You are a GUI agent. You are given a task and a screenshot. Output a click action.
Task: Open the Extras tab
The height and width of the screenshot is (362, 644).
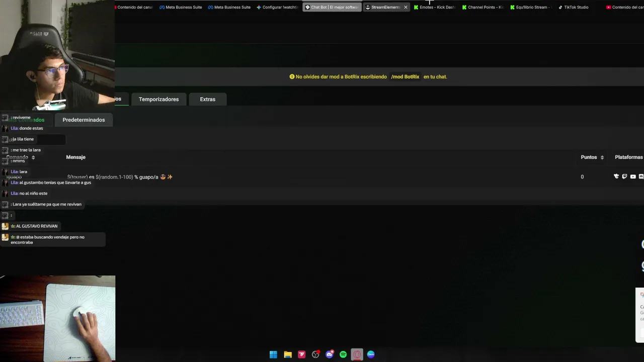click(x=207, y=99)
